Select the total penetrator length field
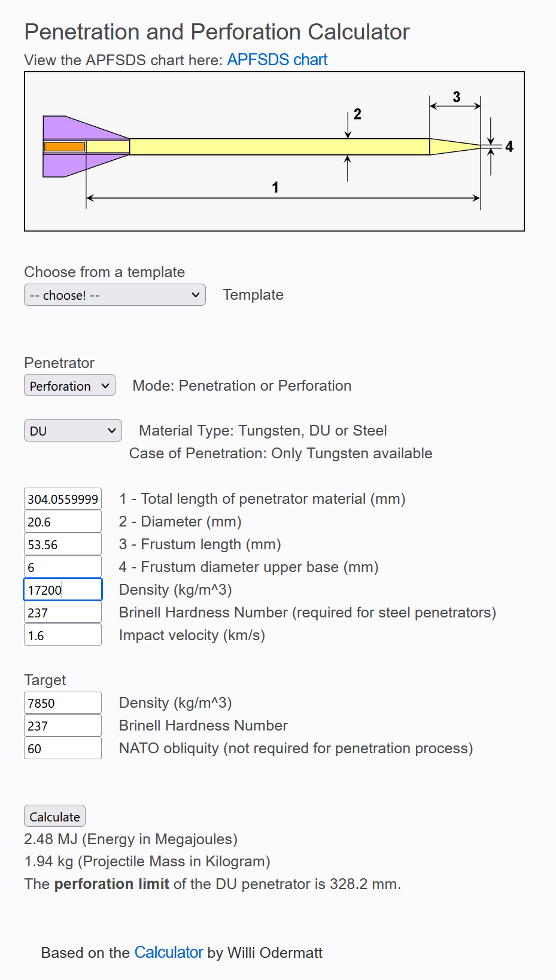 pyautogui.click(x=63, y=499)
